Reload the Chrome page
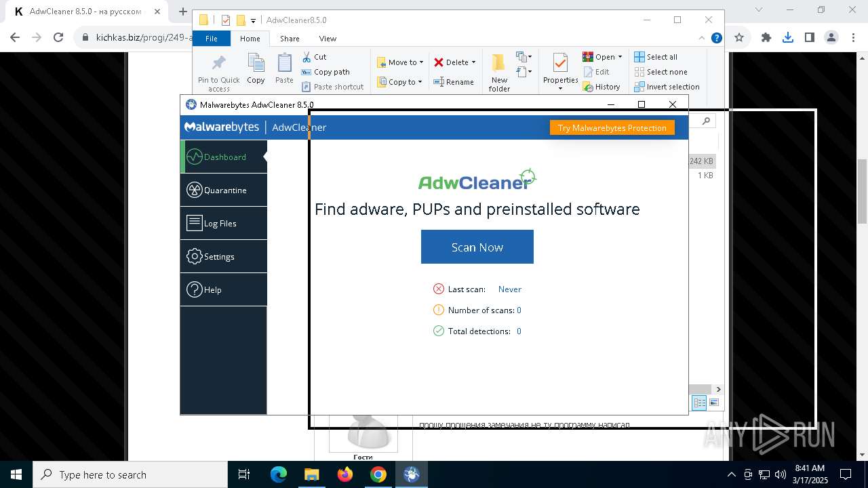This screenshot has height=488, width=868. point(58,37)
